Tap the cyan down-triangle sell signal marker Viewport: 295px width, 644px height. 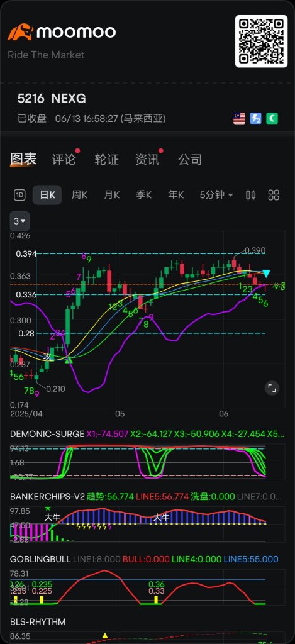pos(266,274)
